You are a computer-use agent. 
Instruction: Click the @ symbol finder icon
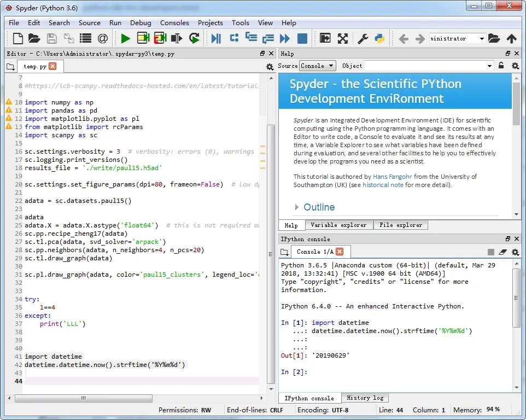103,39
